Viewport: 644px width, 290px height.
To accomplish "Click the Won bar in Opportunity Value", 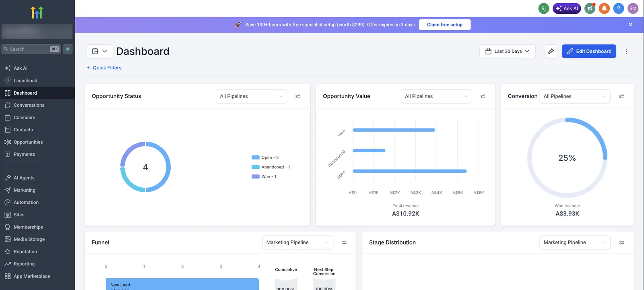I will [394, 130].
